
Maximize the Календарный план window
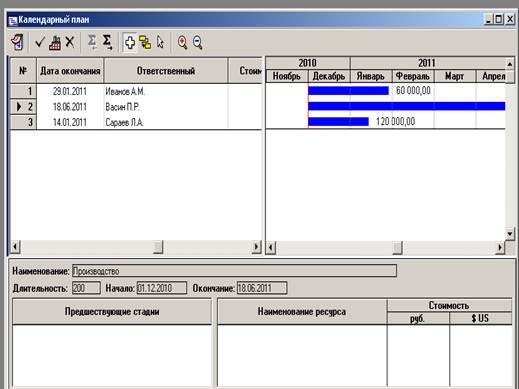(499, 19)
